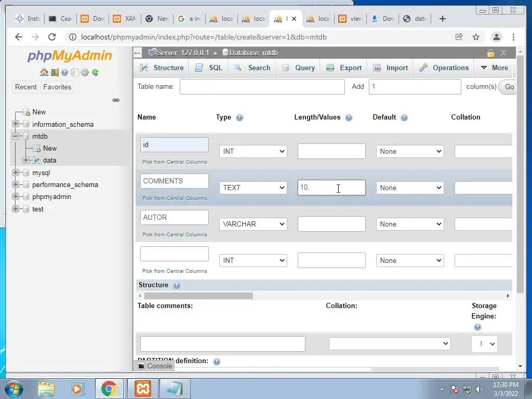Click Length/Values field for AUTOR
This screenshot has height=399, width=532.
click(331, 224)
